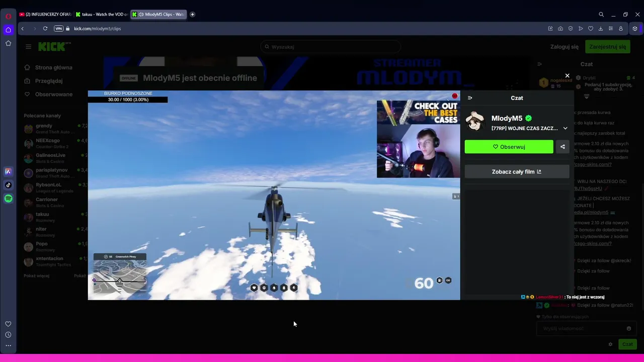Open recommended channel Carrioner
This screenshot has width=644, height=362.
[55, 202]
